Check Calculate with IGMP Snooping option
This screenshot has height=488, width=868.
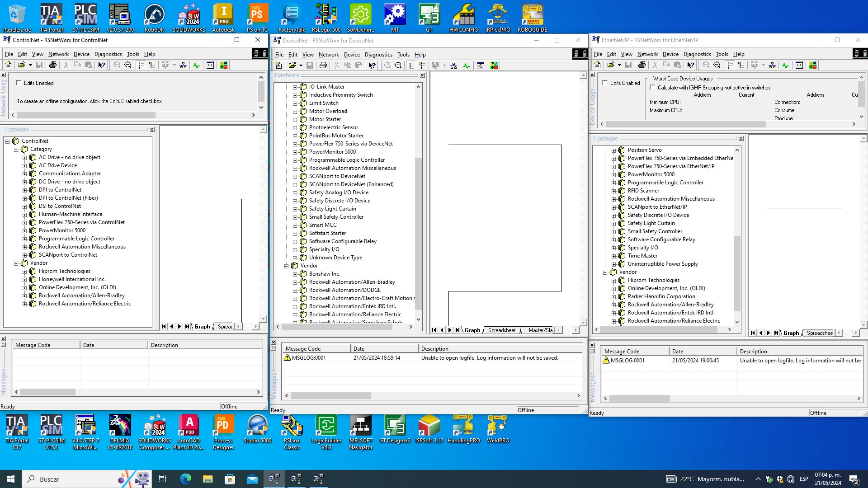click(652, 87)
